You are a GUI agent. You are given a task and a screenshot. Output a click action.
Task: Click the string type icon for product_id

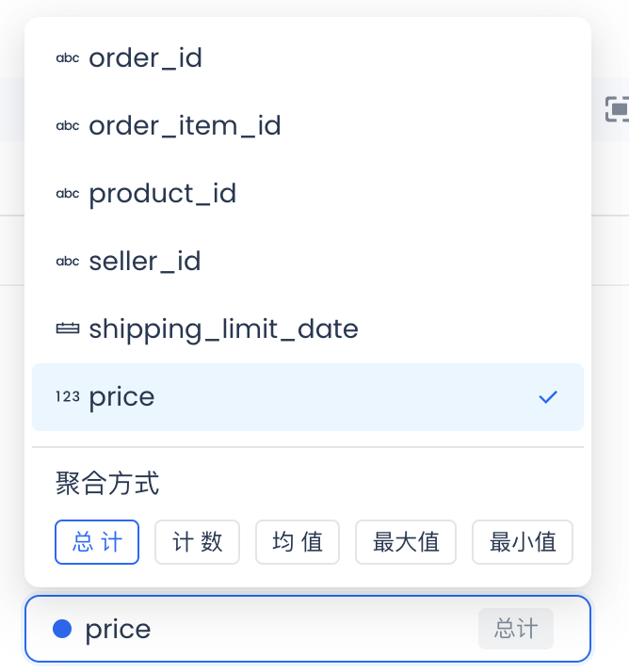coord(68,194)
